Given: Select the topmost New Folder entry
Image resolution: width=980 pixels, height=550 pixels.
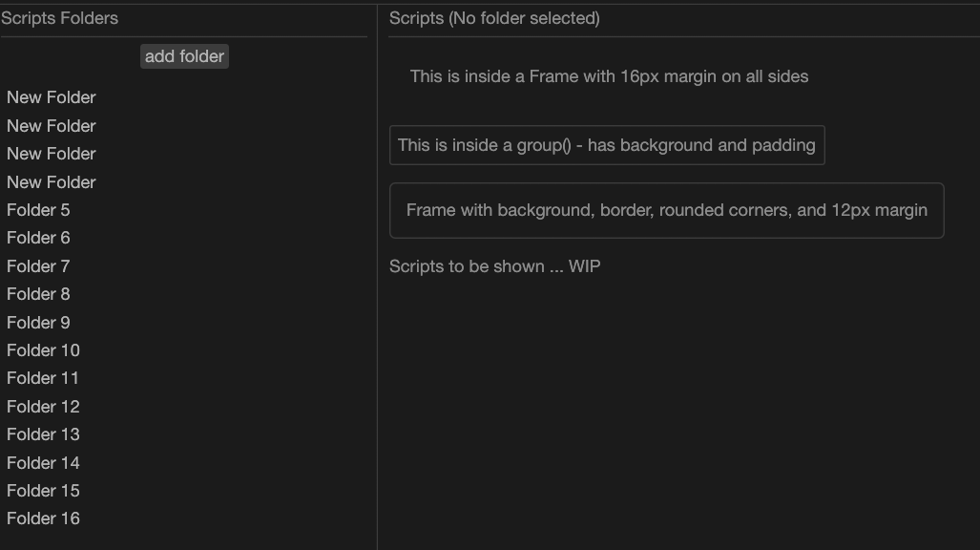Looking at the screenshot, I should click(52, 97).
